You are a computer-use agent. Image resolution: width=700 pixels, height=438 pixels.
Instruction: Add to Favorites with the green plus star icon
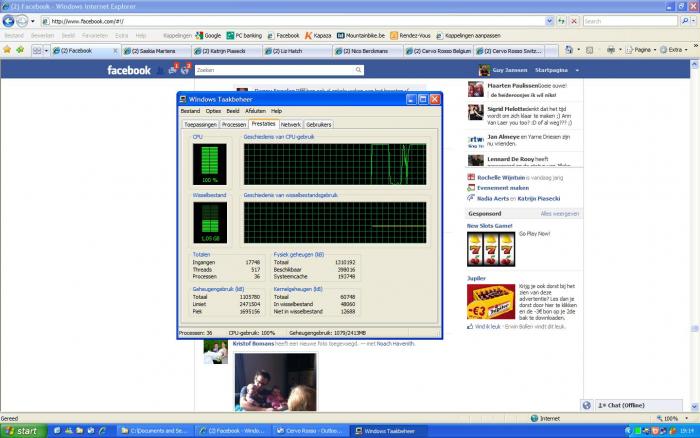[20, 50]
